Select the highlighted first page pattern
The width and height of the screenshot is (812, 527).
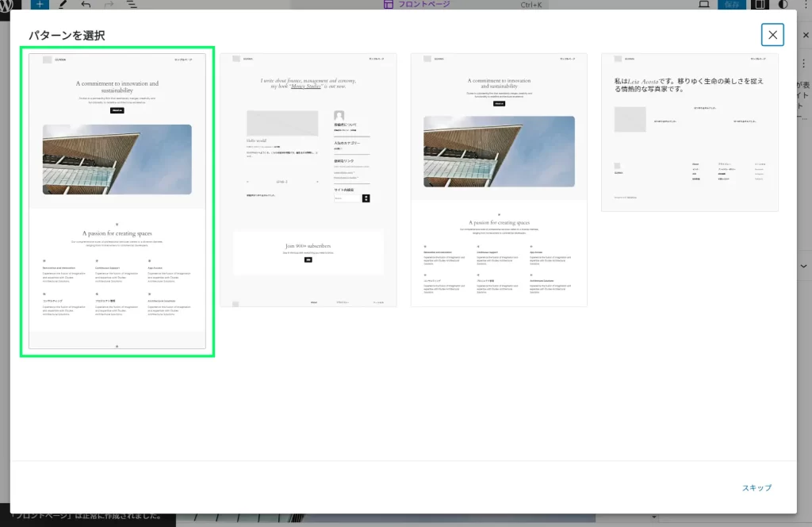pyautogui.click(x=117, y=201)
